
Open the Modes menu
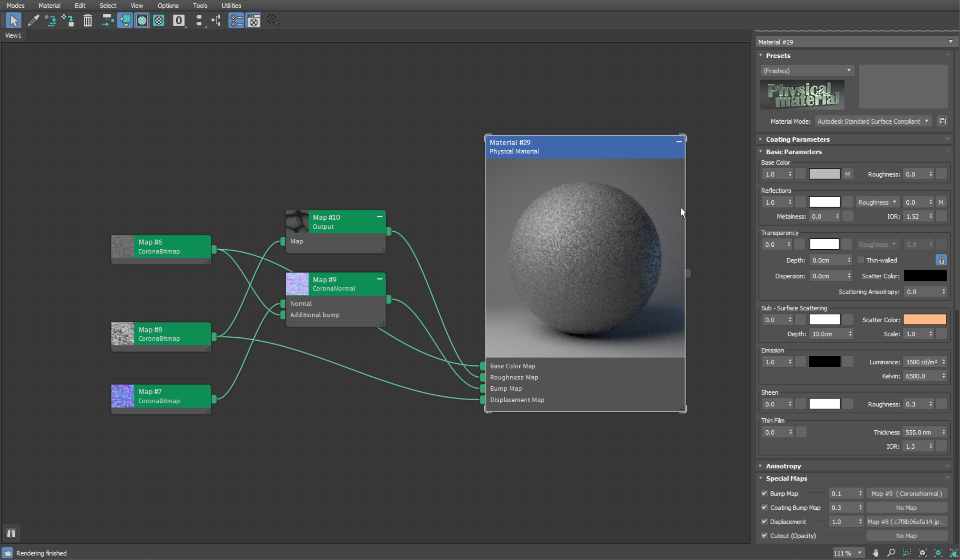coord(16,5)
